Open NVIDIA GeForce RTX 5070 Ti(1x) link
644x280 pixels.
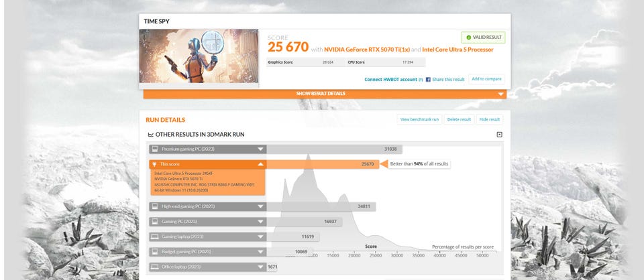click(367, 50)
